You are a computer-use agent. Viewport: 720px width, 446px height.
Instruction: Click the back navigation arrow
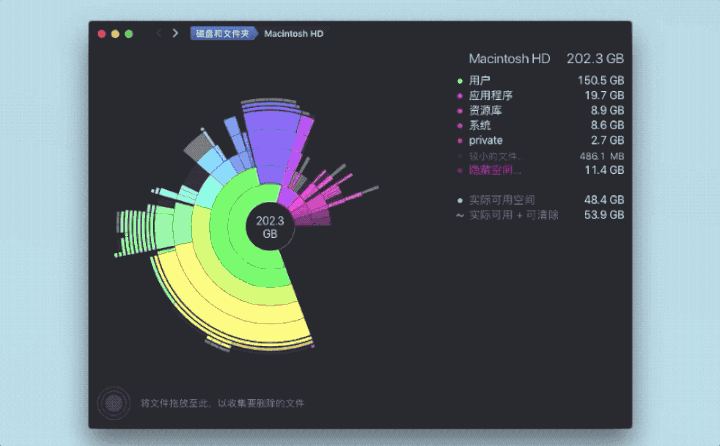pos(158,33)
